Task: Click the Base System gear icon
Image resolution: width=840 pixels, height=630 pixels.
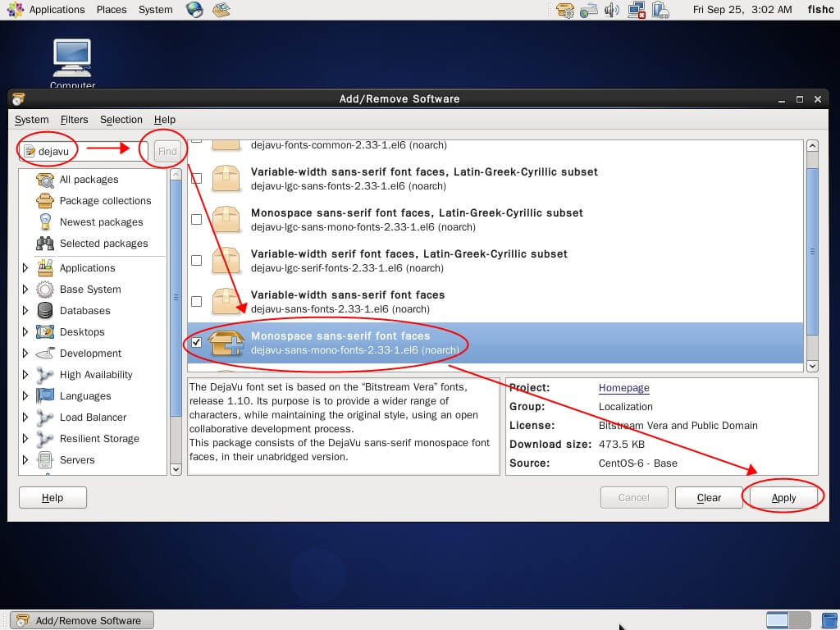Action: pos(45,290)
